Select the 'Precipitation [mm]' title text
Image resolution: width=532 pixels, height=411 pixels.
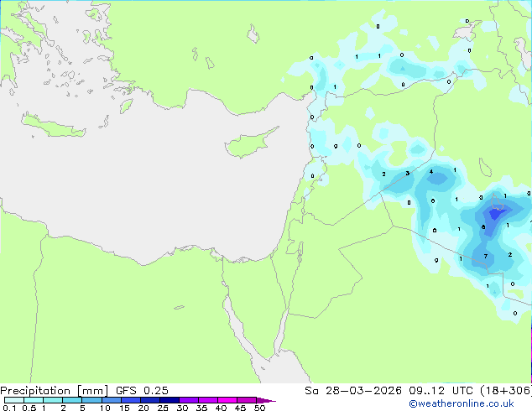point(55,391)
